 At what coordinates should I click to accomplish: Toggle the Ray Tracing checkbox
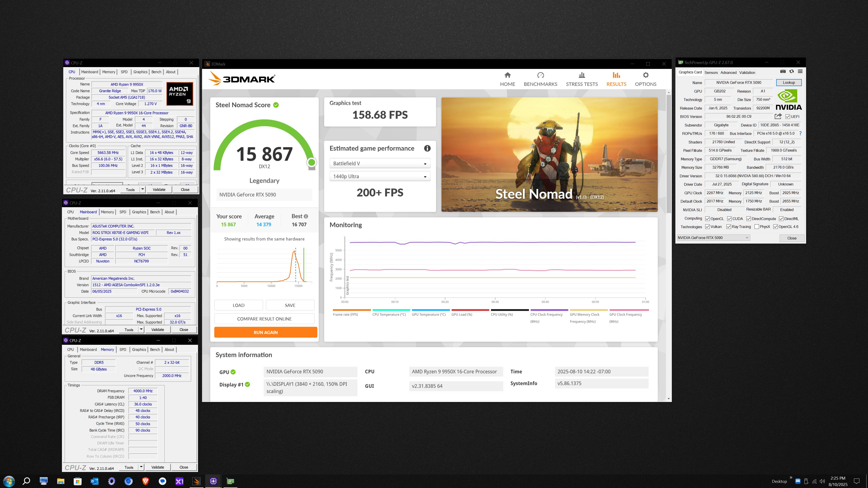[729, 227]
